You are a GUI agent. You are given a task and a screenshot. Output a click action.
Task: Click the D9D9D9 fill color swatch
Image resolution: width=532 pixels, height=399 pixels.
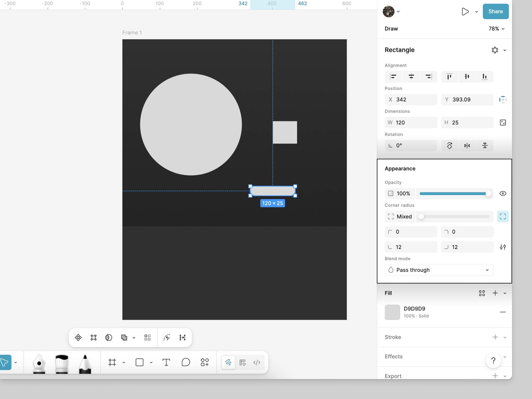(x=392, y=312)
